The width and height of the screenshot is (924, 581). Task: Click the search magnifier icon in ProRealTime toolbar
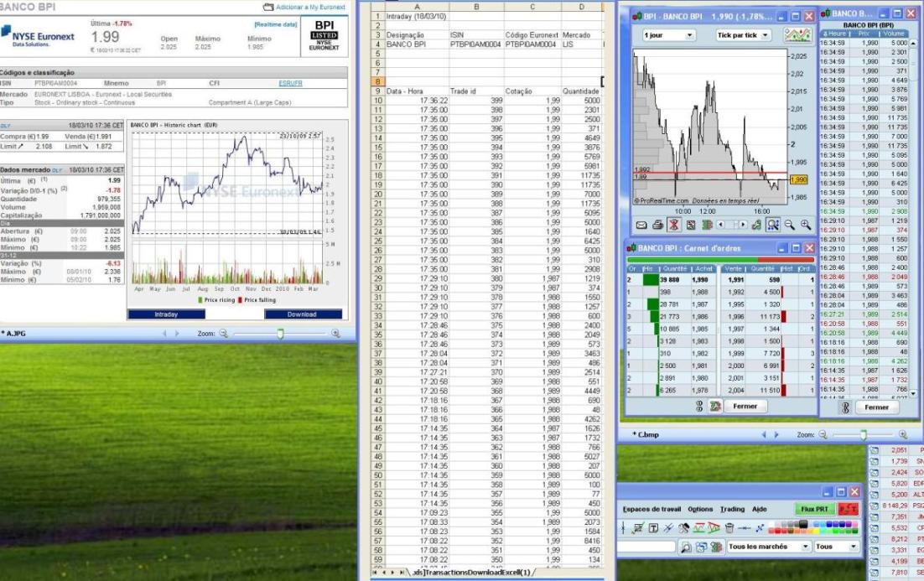pyautogui.click(x=686, y=547)
